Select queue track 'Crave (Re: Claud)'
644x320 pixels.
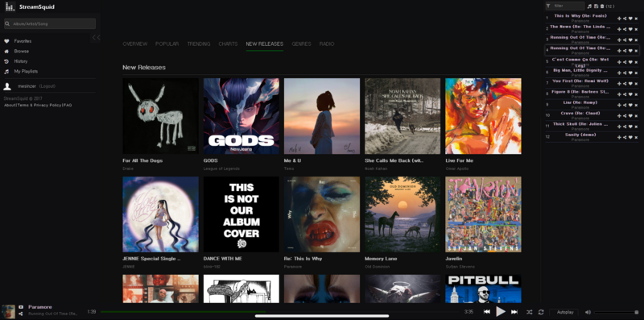(580, 113)
